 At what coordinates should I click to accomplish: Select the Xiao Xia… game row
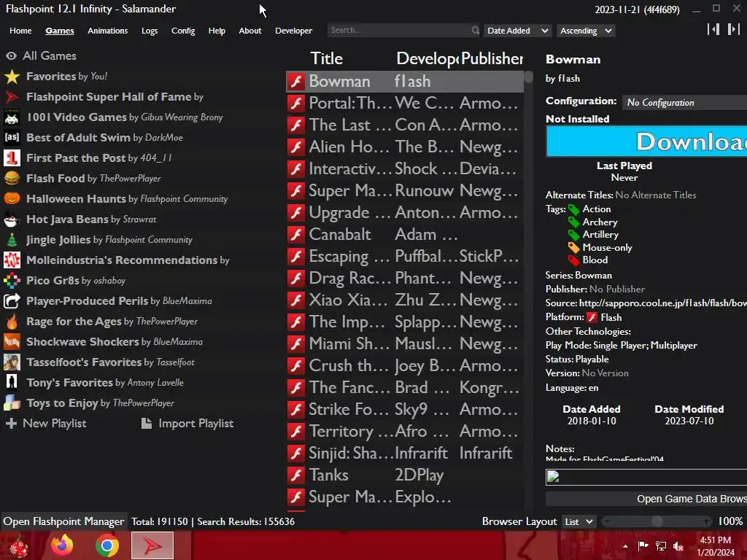405,300
